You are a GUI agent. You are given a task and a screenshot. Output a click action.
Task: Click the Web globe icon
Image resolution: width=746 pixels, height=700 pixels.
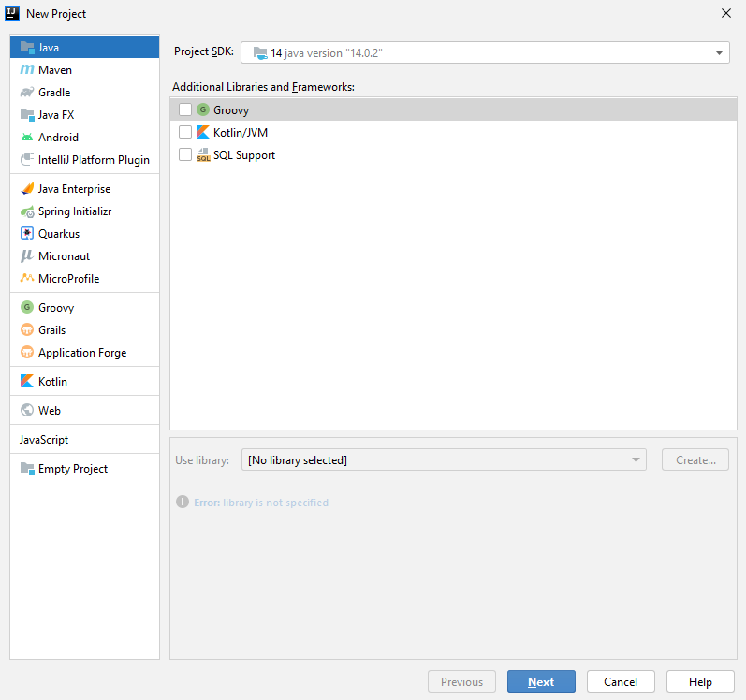pos(27,410)
